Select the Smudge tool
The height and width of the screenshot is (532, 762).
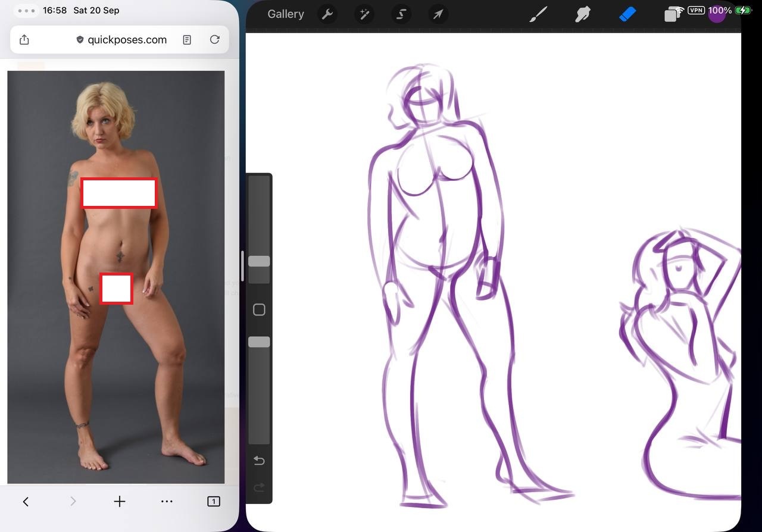click(x=582, y=14)
